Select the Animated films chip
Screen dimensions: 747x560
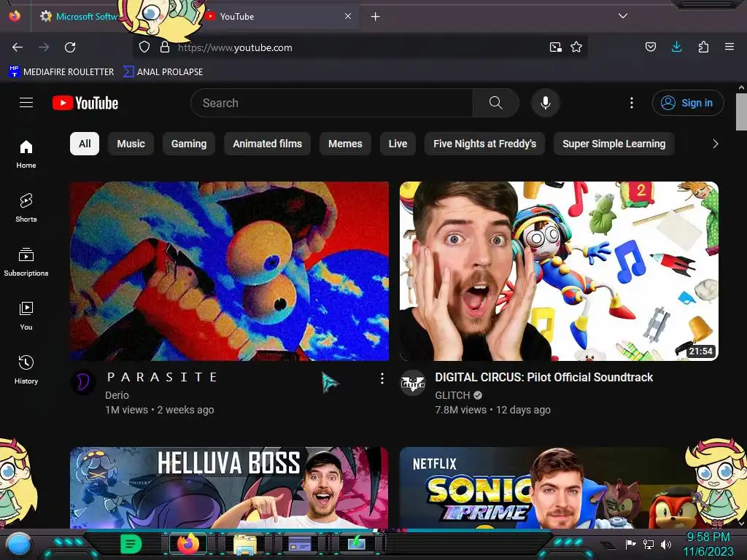[267, 144]
